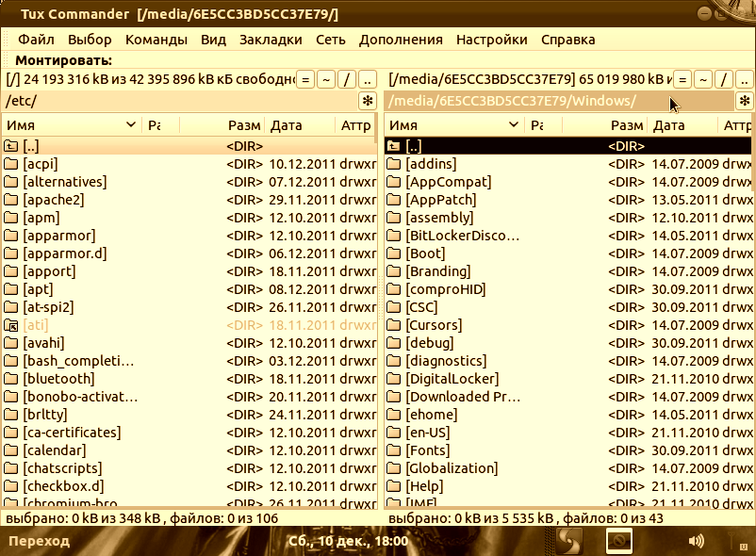756x556 pixels.
Task: Open the Сеть menu
Action: coord(331,40)
